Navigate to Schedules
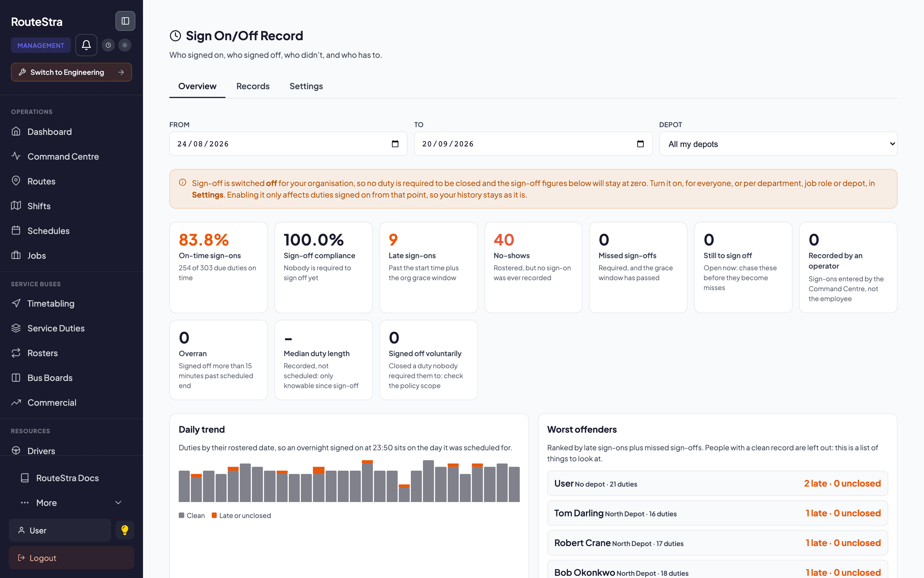This screenshot has height=578, width=924. point(71,231)
